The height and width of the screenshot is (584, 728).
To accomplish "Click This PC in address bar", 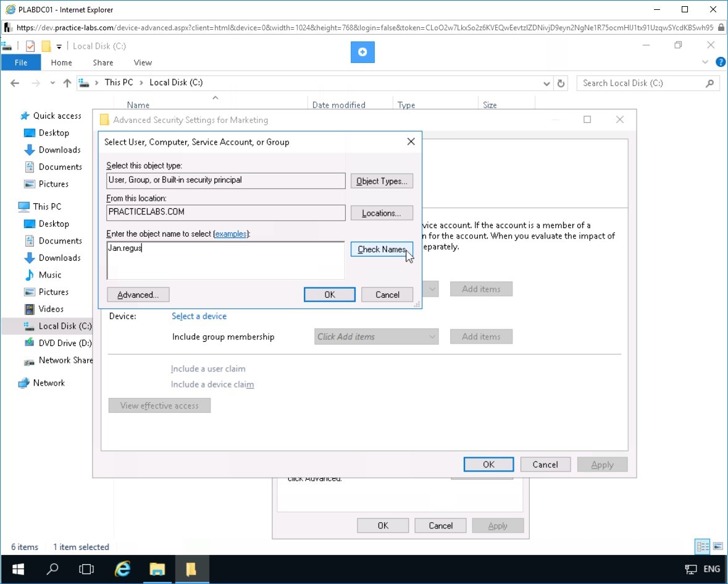I will tap(119, 82).
